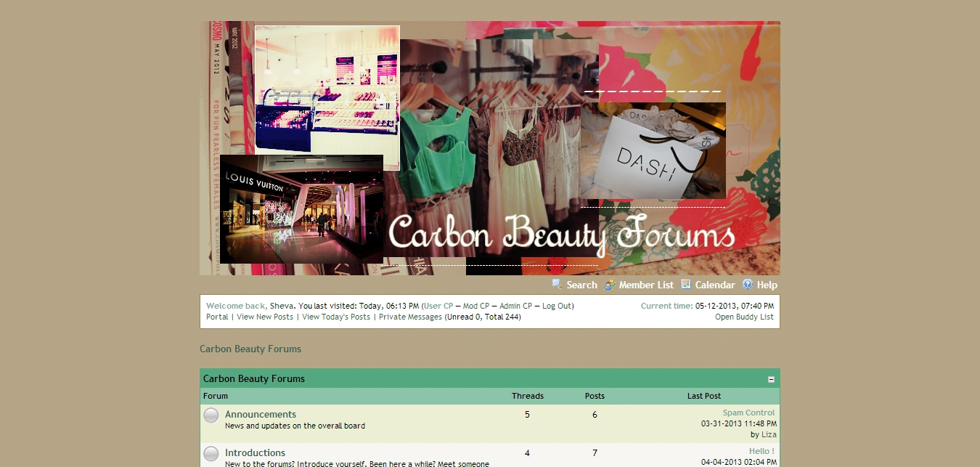Open Spam Control last post

tap(749, 413)
